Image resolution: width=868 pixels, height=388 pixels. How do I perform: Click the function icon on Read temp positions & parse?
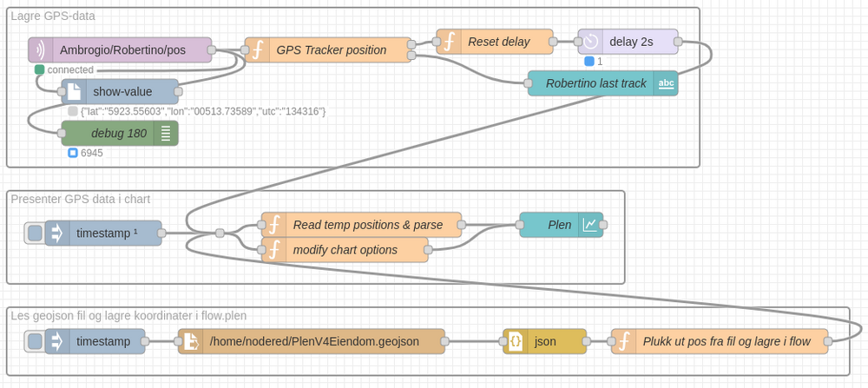pyautogui.click(x=273, y=225)
